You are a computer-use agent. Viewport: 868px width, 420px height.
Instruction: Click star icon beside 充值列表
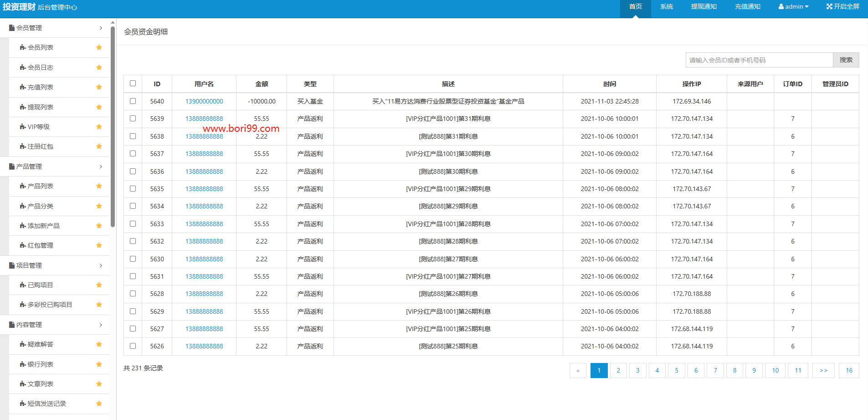(x=99, y=87)
